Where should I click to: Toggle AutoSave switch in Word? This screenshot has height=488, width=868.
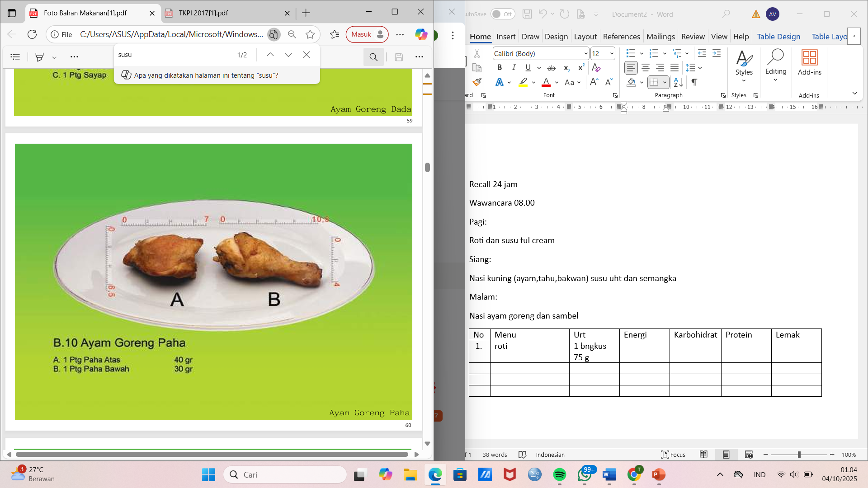tap(503, 14)
